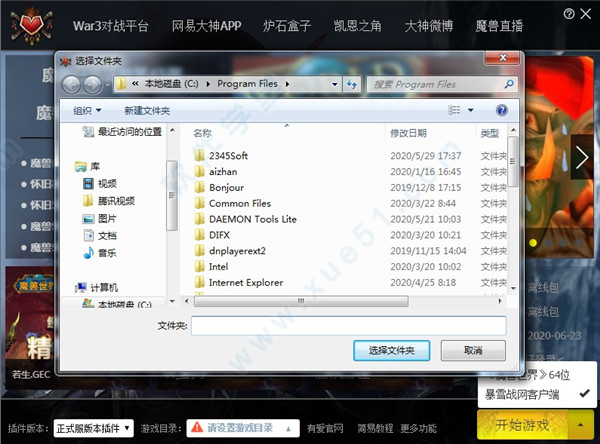Click Program Files in the address breadcrumb

pos(247,84)
